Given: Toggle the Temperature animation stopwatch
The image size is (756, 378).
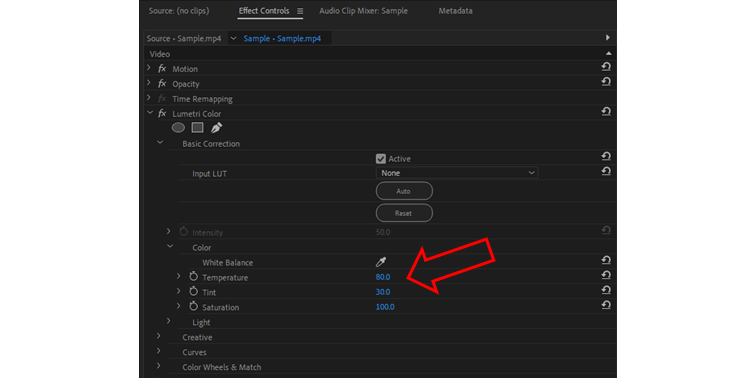Looking at the screenshot, I should pos(194,277).
